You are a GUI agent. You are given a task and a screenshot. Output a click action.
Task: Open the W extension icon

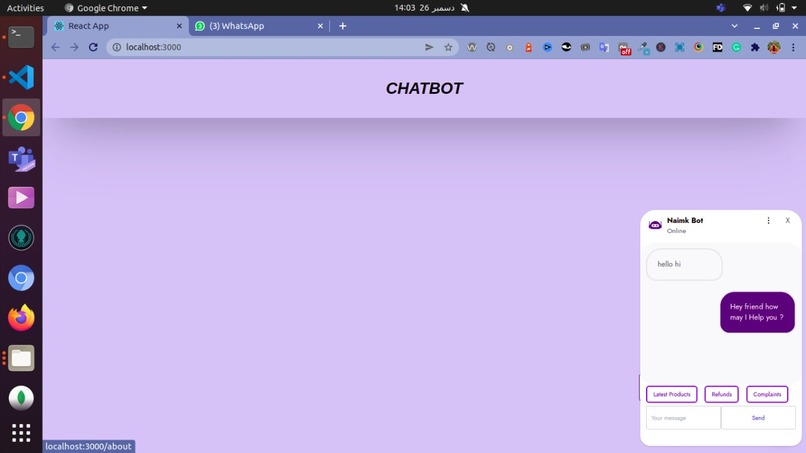pos(472,47)
